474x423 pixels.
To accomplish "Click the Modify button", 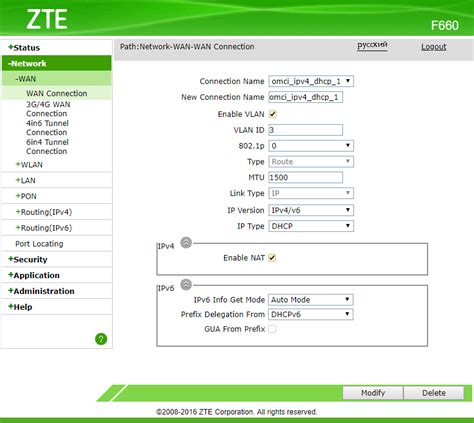I will [x=373, y=393].
